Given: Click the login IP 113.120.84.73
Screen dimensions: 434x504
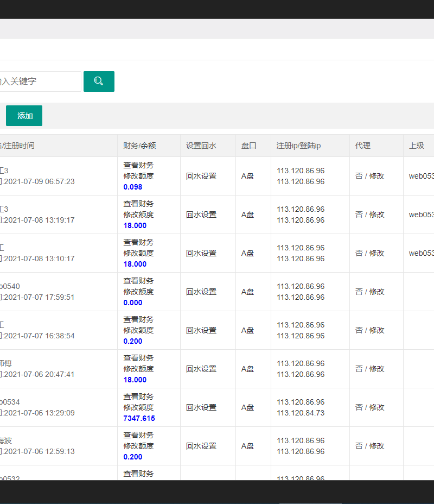Looking at the screenshot, I should click(x=301, y=413).
